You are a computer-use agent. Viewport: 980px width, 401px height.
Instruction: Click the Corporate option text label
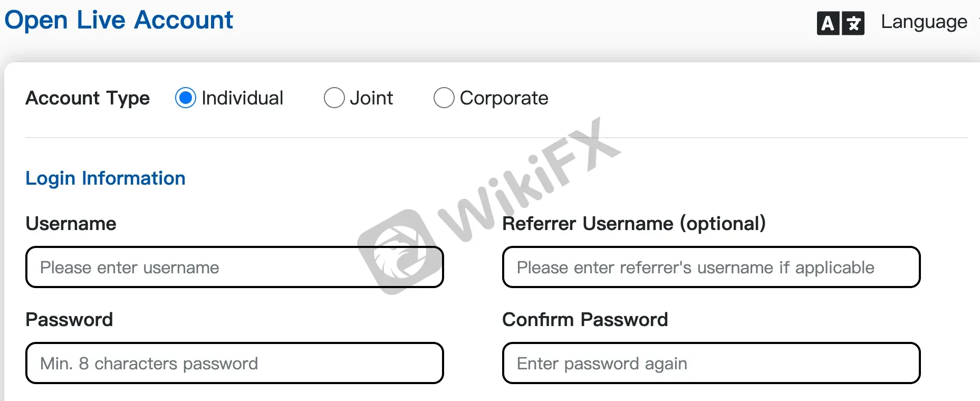tap(504, 99)
